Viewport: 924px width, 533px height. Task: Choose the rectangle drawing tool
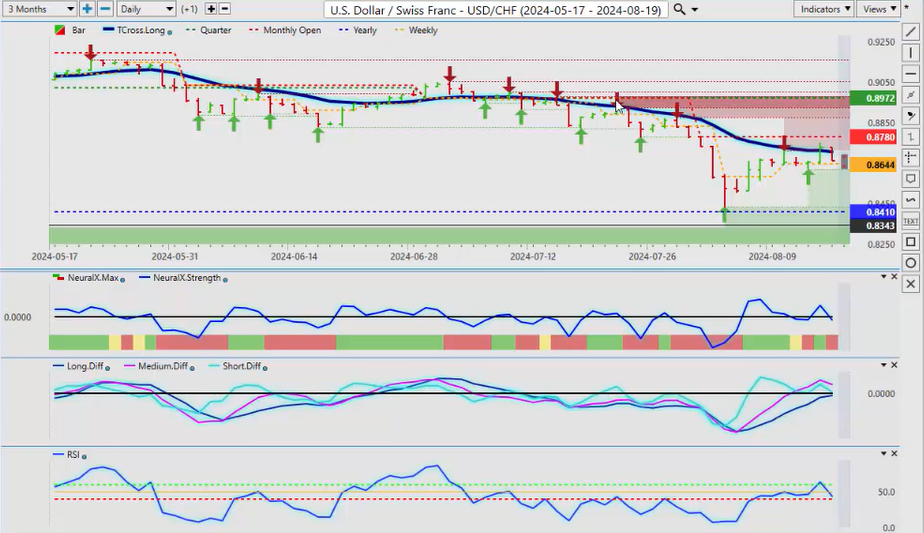(910, 241)
